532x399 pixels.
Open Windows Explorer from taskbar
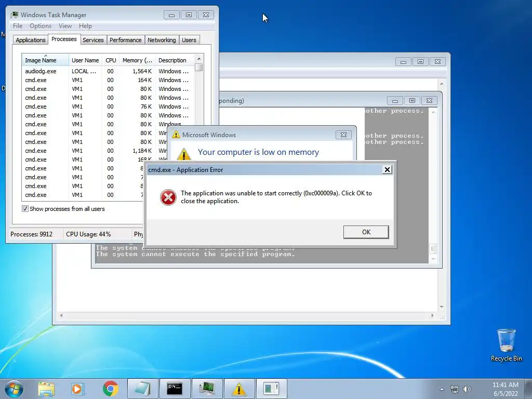46,389
